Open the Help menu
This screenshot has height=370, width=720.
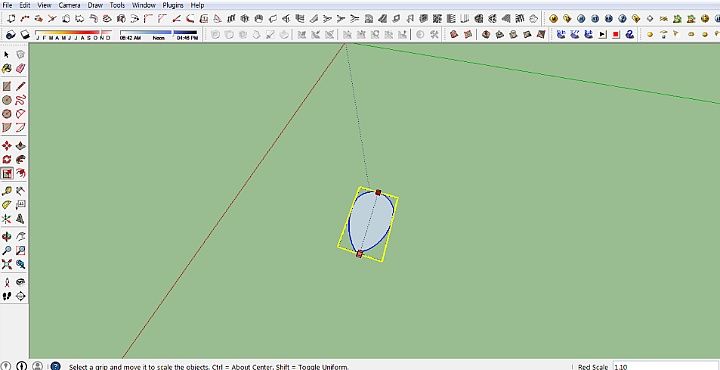197,5
